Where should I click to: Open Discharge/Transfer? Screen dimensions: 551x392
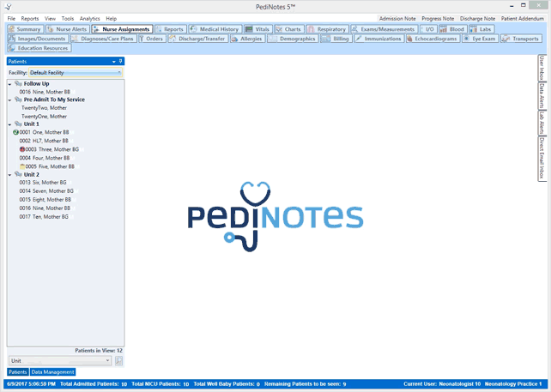pyautogui.click(x=198, y=39)
